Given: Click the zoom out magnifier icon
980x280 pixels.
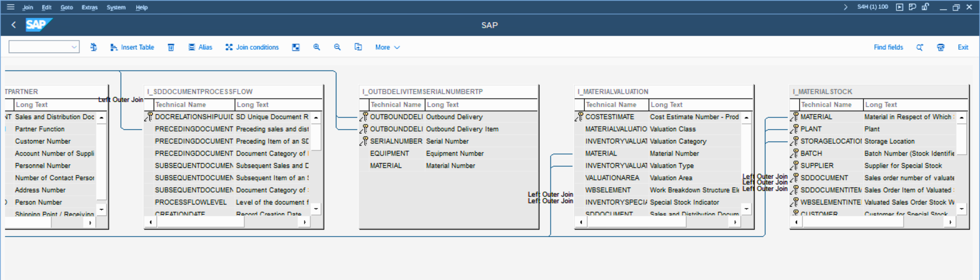Looking at the screenshot, I should click(x=337, y=47).
